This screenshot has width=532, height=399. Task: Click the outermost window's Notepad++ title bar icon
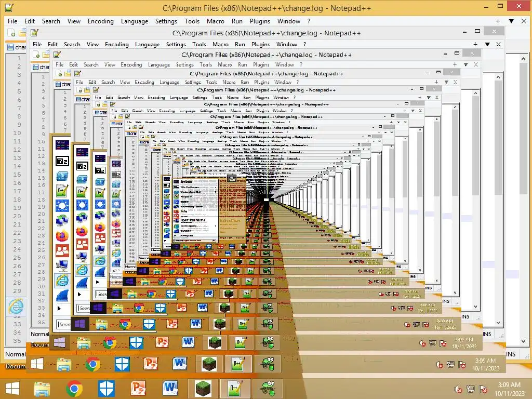[x=9, y=7]
